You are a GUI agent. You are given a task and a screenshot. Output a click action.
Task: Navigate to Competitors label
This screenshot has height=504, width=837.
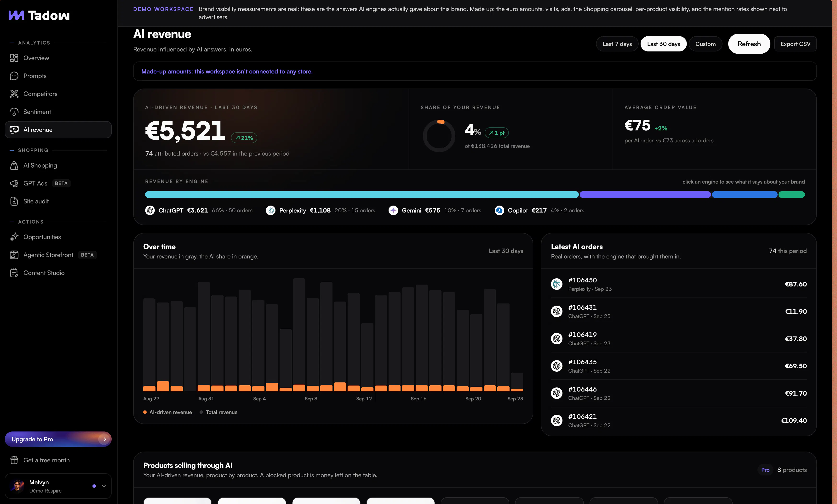coord(40,94)
